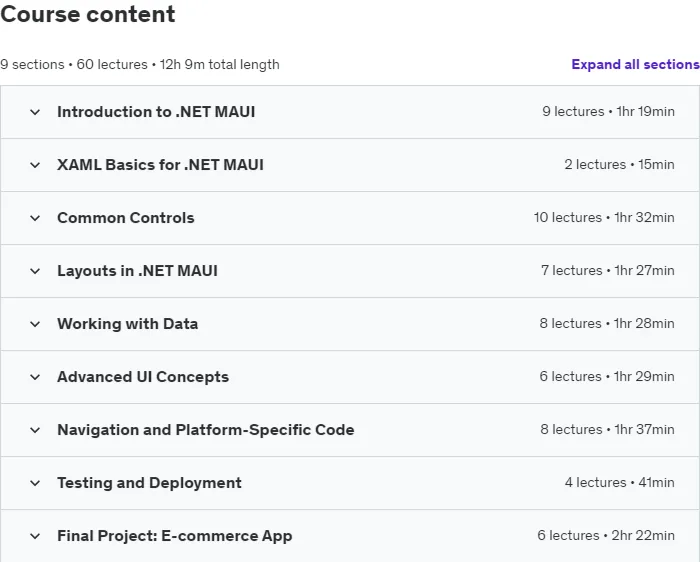This screenshot has height=562, width=700.
Task: Open the XAML Basics for .NET MAUI title
Action: pyautogui.click(x=160, y=165)
